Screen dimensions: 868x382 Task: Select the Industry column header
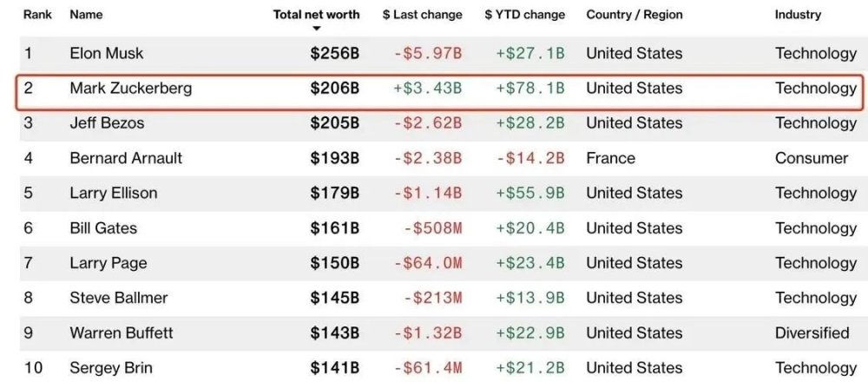pos(798,15)
